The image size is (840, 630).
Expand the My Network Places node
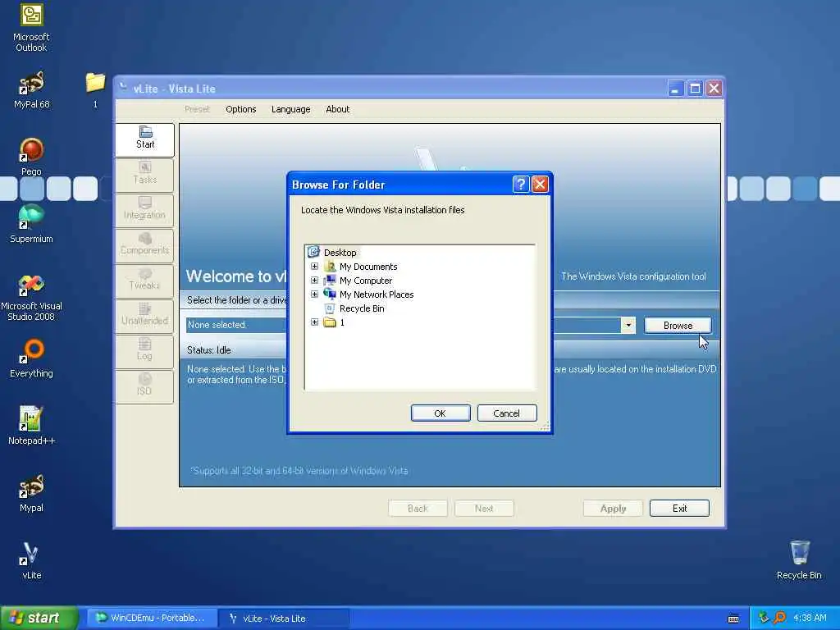click(x=314, y=294)
